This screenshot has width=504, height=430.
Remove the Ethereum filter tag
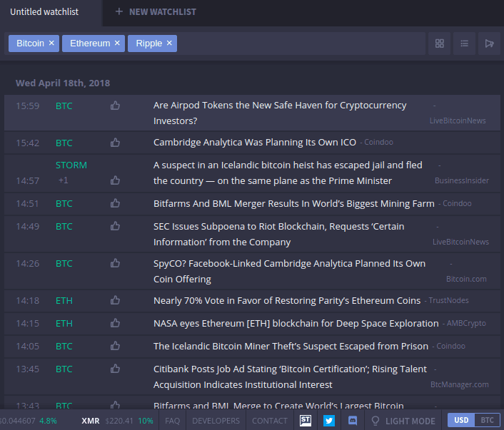tap(117, 43)
